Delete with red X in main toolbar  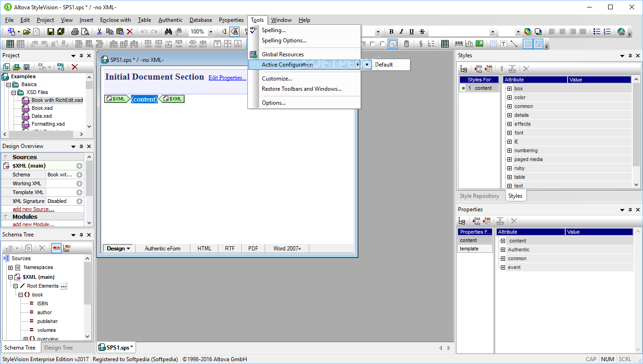pyautogui.click(x=130, y=32)
